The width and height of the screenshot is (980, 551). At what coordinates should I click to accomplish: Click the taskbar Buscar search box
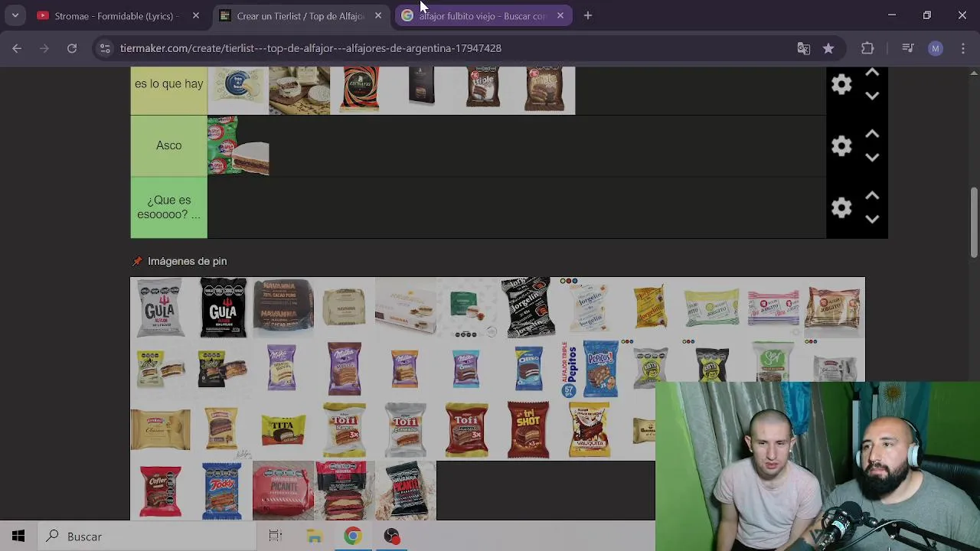click(146, 536)
